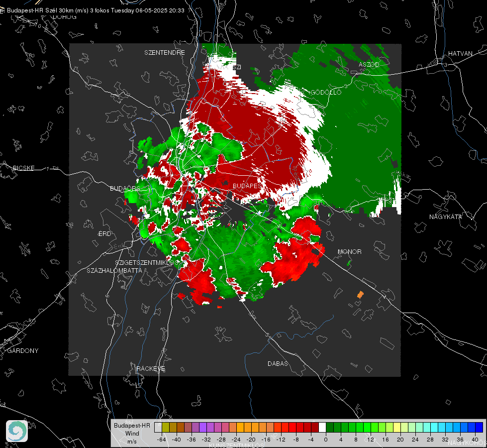Image resolution: width=487 pixels, height=448 pixels.
Task: Select the darkest red swatch right of -4
Action: (315, 427)
